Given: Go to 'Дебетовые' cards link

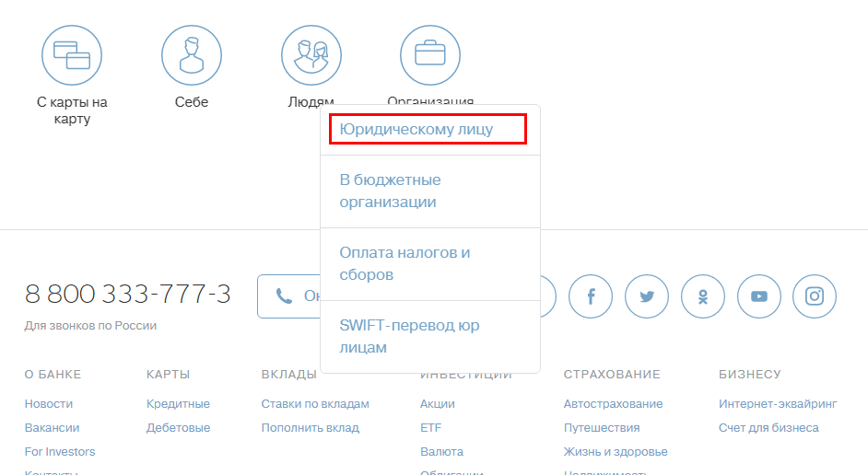Looking at the screenshot, I should click(178, 427).
